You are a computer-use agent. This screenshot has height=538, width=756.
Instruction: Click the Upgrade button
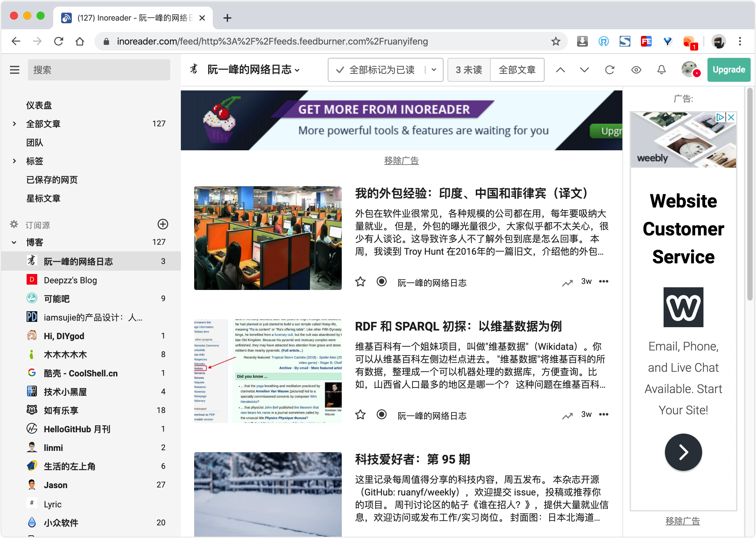pos(729,69)
